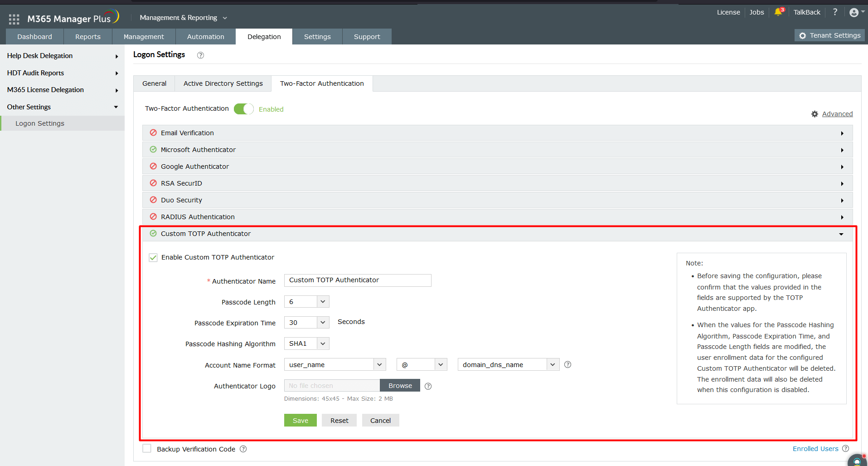The height and width of the screenshot is (466, 868).
Task: Click the Reset button
Action: click(x=339, y=420)
